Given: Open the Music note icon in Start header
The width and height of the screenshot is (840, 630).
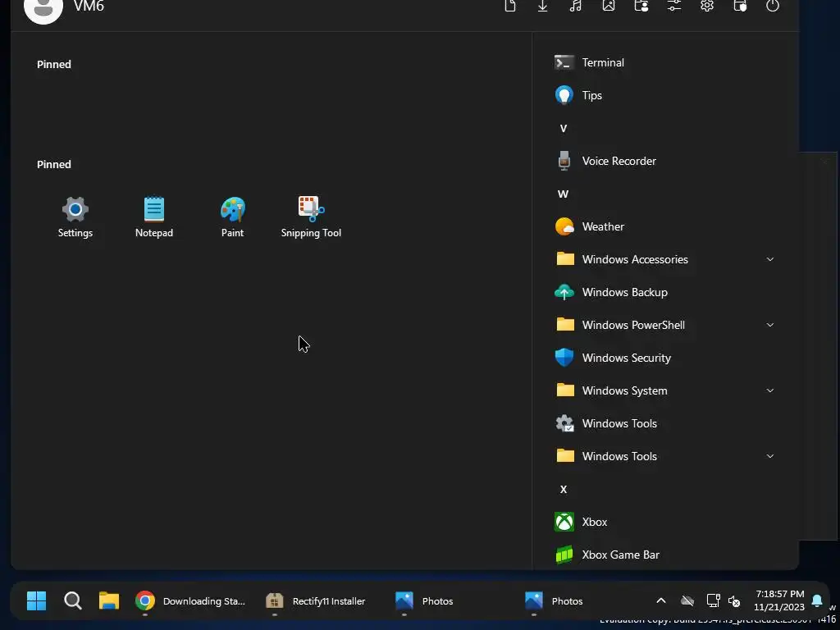Looking at the screenshot, I should (x=575, y=6).
